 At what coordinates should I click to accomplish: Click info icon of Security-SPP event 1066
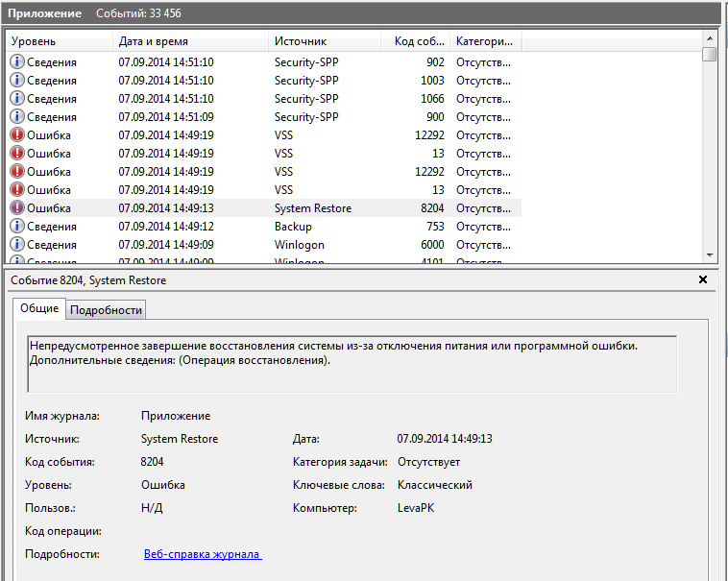(16, 99)
